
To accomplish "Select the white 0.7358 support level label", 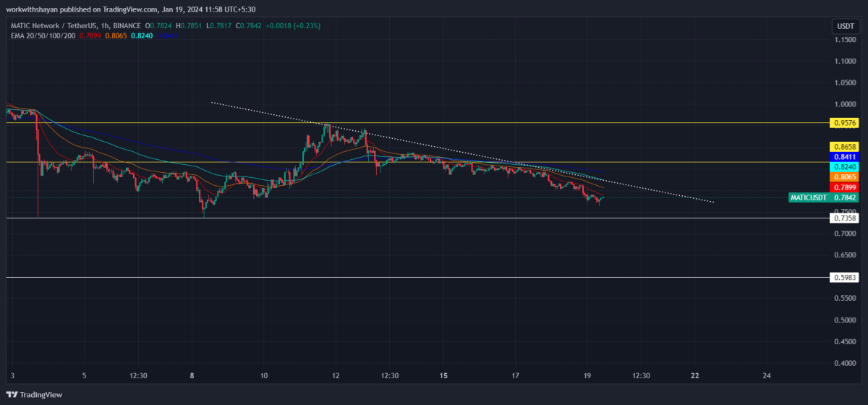I will point(844,218).
